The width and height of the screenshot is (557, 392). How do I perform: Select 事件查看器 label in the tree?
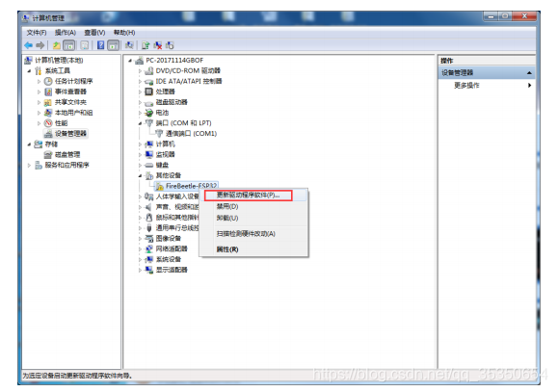(70, 91)
